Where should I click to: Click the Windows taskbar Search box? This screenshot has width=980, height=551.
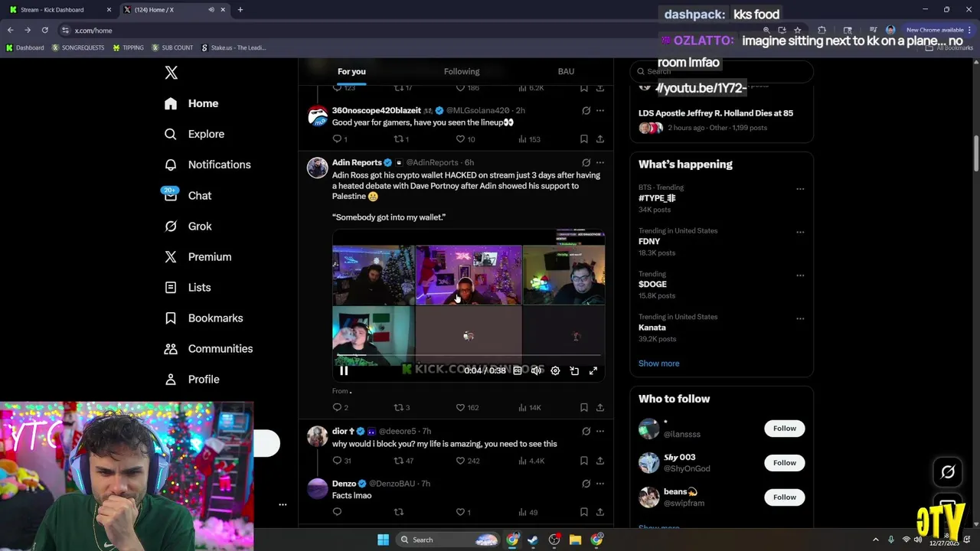449,540
